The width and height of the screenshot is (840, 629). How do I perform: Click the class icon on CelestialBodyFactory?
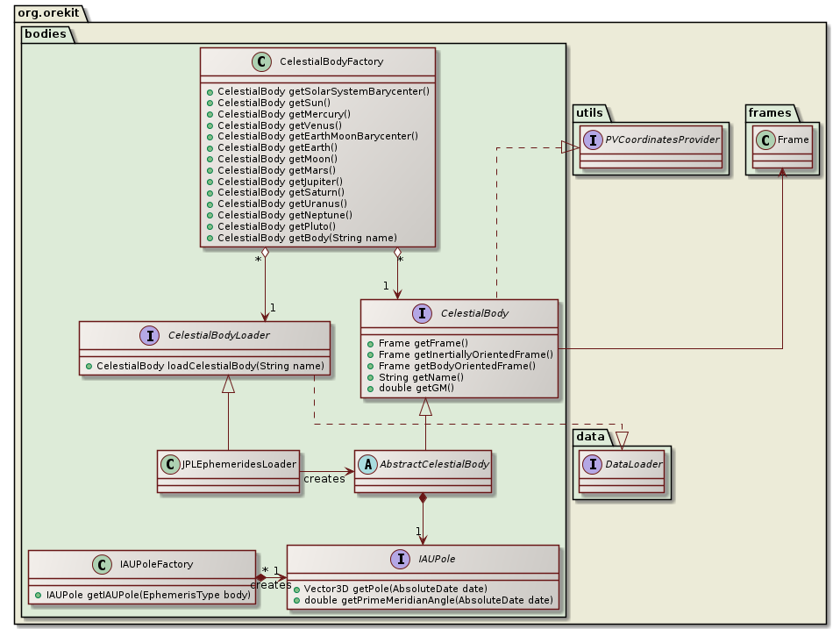click(260, 61)
